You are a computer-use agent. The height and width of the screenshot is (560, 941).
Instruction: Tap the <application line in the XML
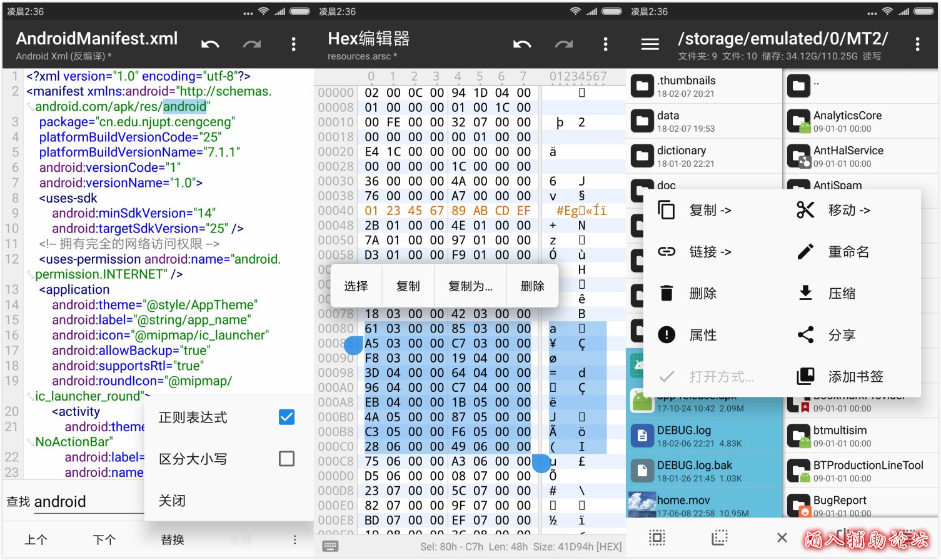[x=74, y=289]
